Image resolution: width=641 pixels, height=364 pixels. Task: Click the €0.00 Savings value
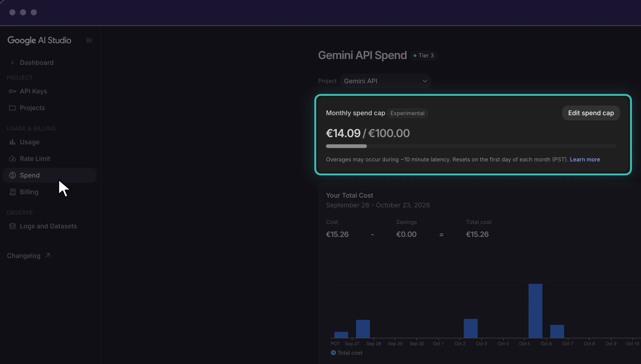coord(406,234)
